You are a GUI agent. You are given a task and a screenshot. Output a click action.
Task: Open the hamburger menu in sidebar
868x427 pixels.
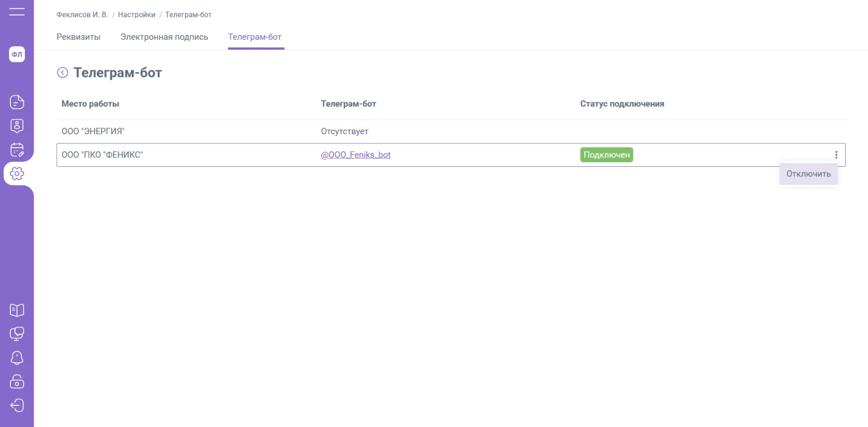tap(17, 11)
